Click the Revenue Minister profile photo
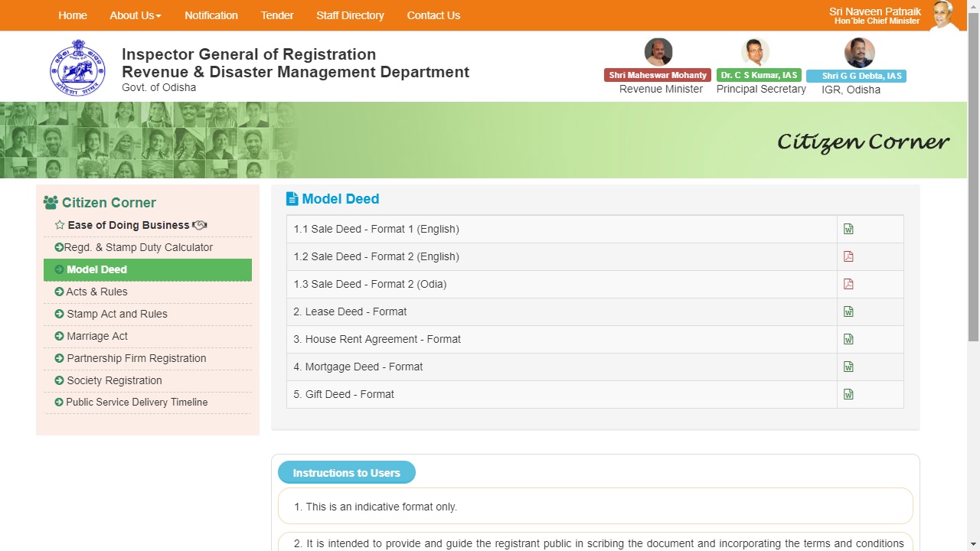 pos(658,52)
